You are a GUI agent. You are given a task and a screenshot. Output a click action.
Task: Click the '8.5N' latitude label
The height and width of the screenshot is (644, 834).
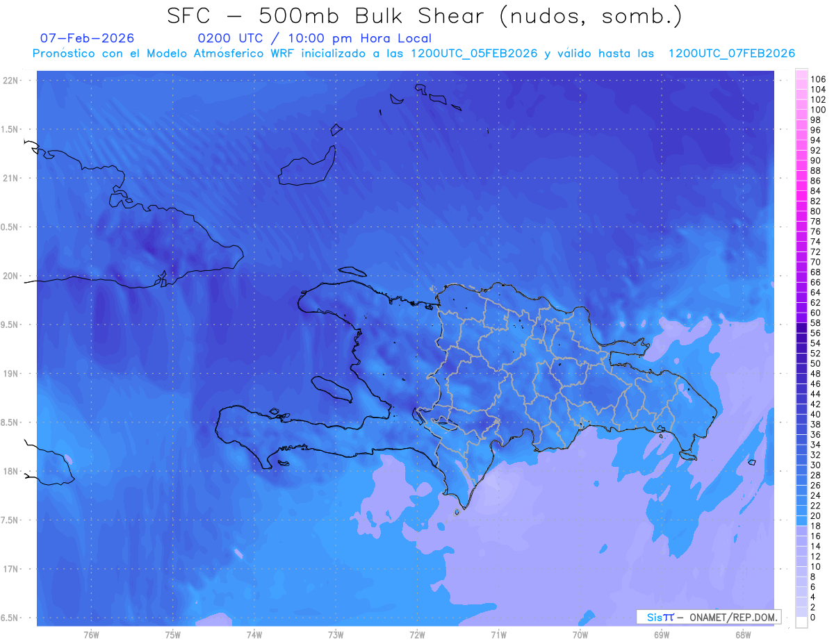(10, 422)
